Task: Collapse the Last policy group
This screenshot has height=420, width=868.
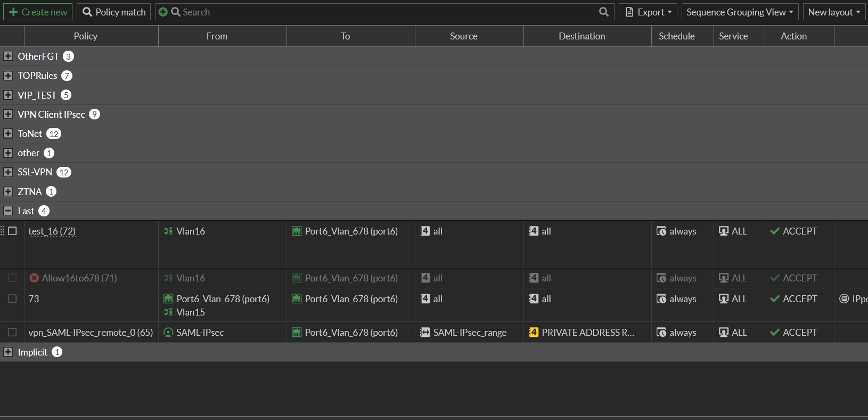Action: tap(8, 211)
